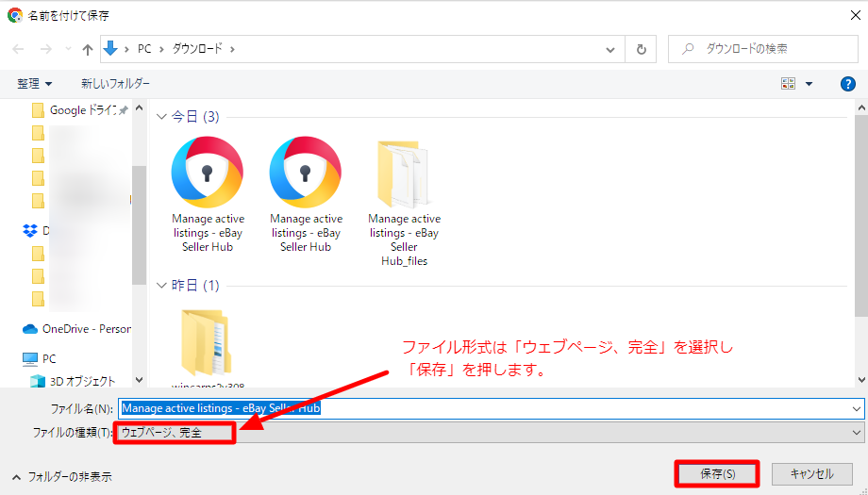Click the downloads arrow icon in address bar

[110, 49]
